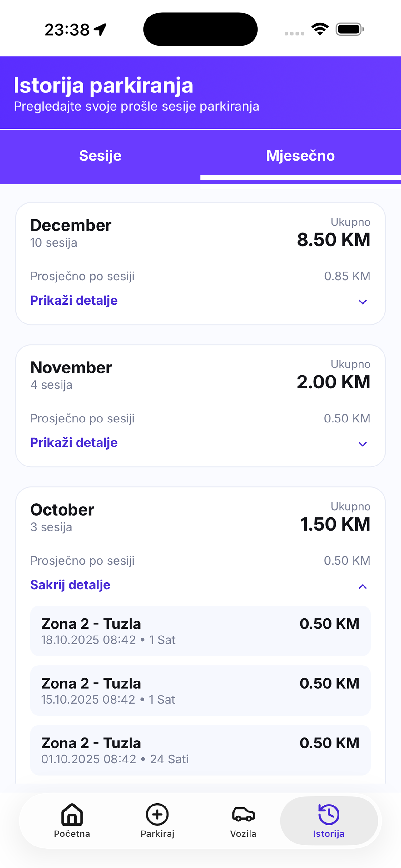This screenshot has height=868, width=401.
Task: Expand December details with chevron arrow
Action: [363, 302]
